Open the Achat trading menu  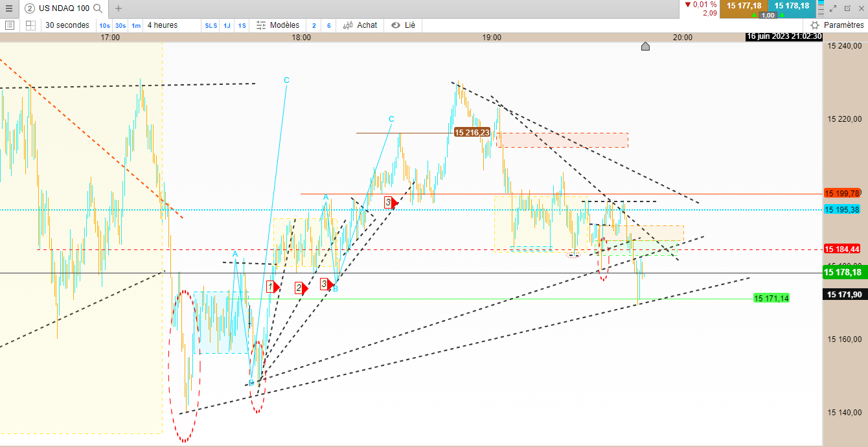point(360,25)
